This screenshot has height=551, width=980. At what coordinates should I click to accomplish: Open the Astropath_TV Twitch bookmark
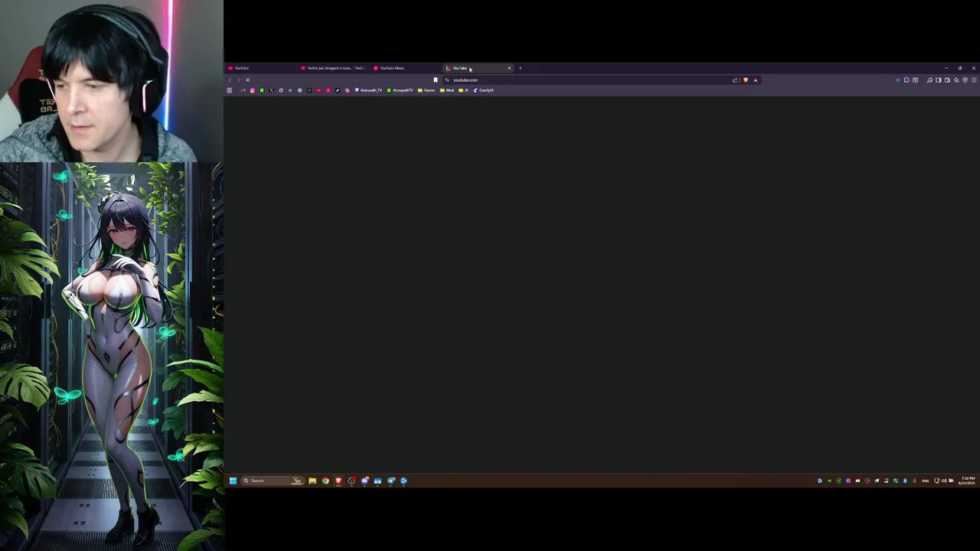point(368,90)
